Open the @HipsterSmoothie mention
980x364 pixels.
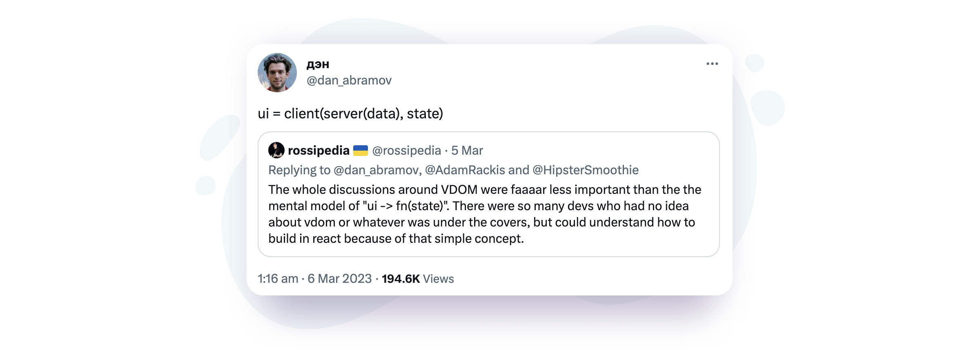point(586,170)
